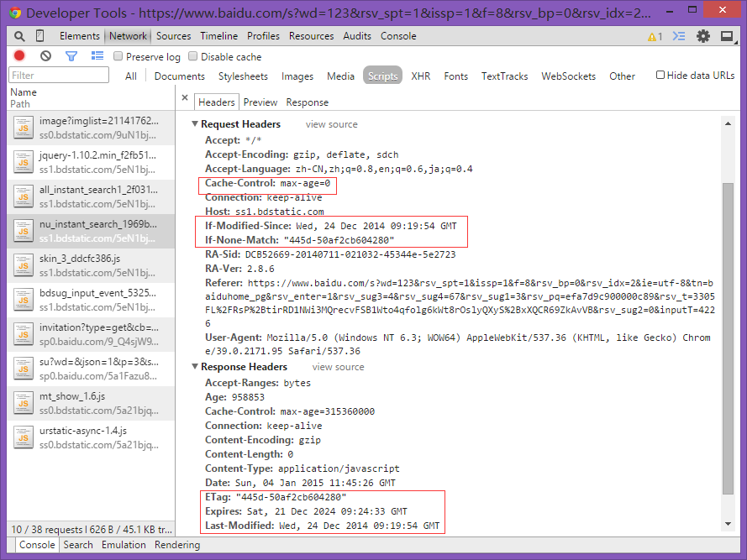Filter requests by Other

[622, 76]
